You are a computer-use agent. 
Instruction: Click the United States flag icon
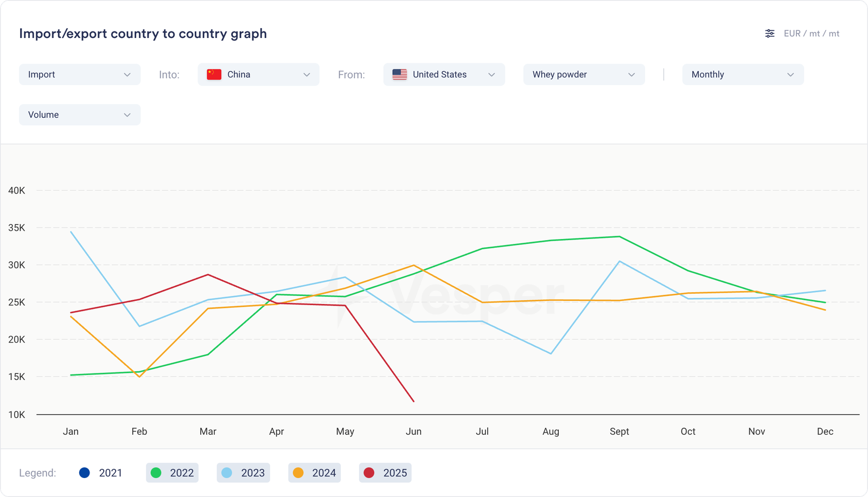(400, 75)
